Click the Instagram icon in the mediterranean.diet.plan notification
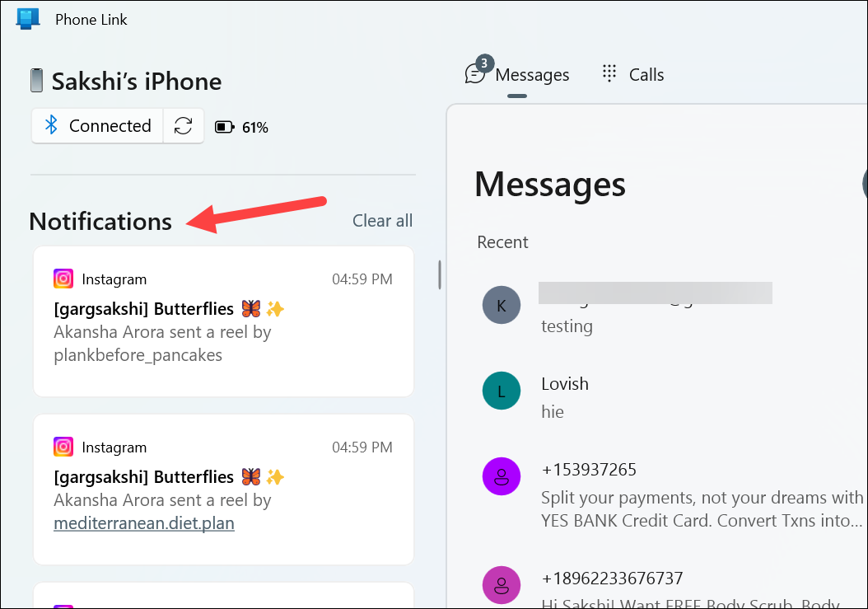Viewport: 868px width, 609px height. 63,447
